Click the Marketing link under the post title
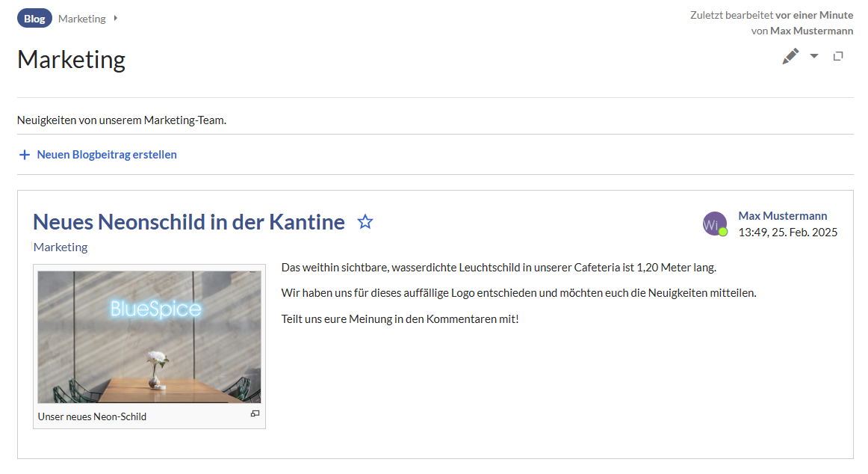 tap(61, 247)
